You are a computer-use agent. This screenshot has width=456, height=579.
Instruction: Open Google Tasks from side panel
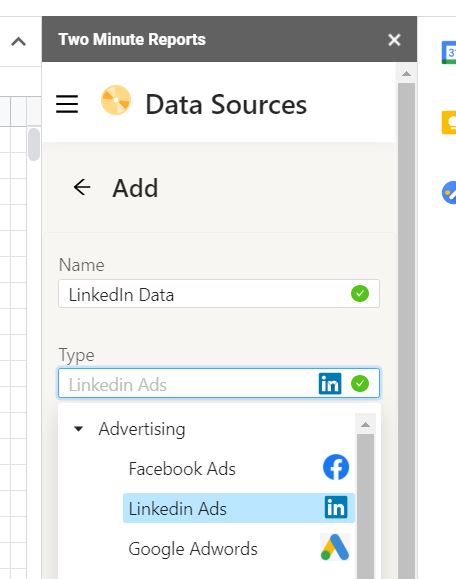click(449, 192)
